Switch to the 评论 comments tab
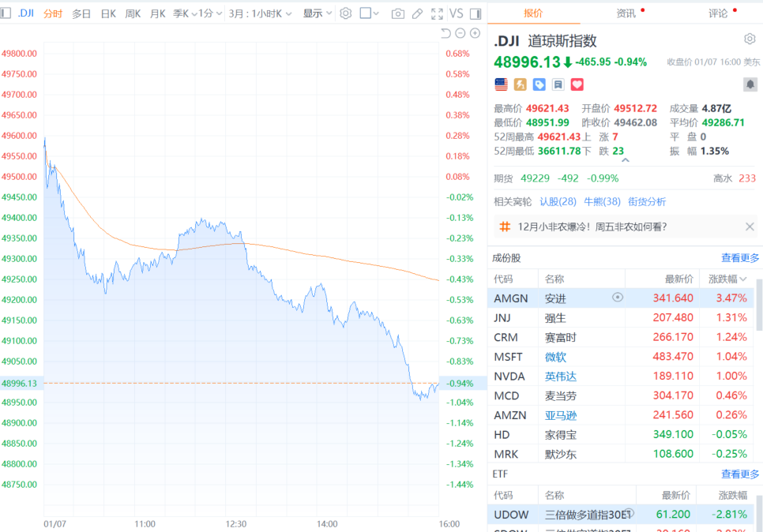This screenshot has height=532, width=763. click(x=719, y=13)
